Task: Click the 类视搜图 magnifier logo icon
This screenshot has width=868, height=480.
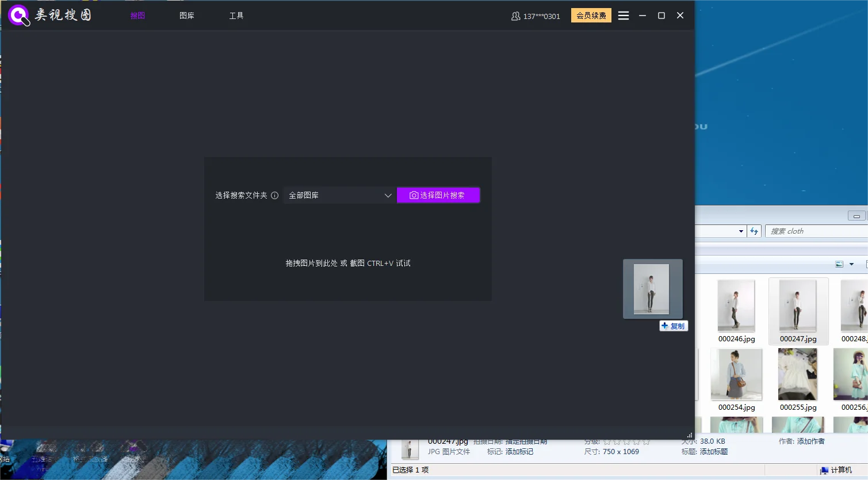Action: point(18,15)
